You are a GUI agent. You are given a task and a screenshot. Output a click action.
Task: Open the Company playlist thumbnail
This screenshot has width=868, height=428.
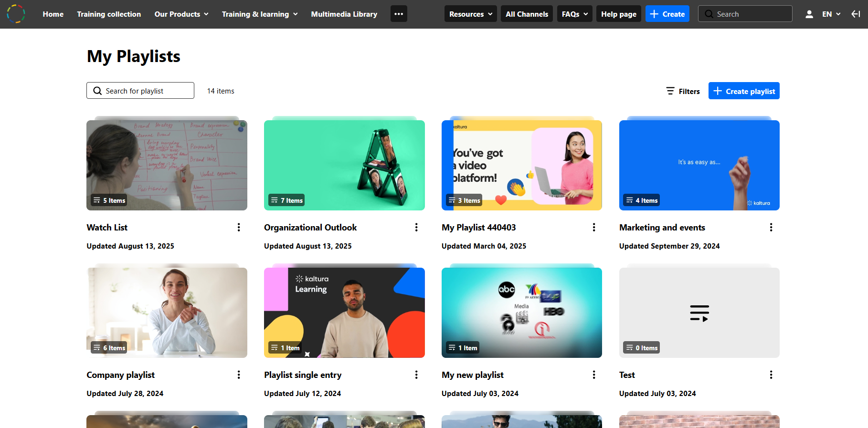pos(167,313)
